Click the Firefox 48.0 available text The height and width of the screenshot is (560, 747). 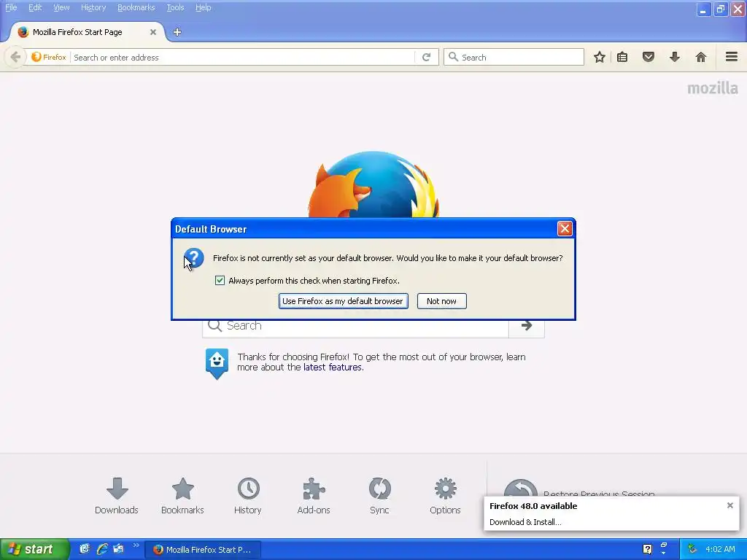click(533, 506)
